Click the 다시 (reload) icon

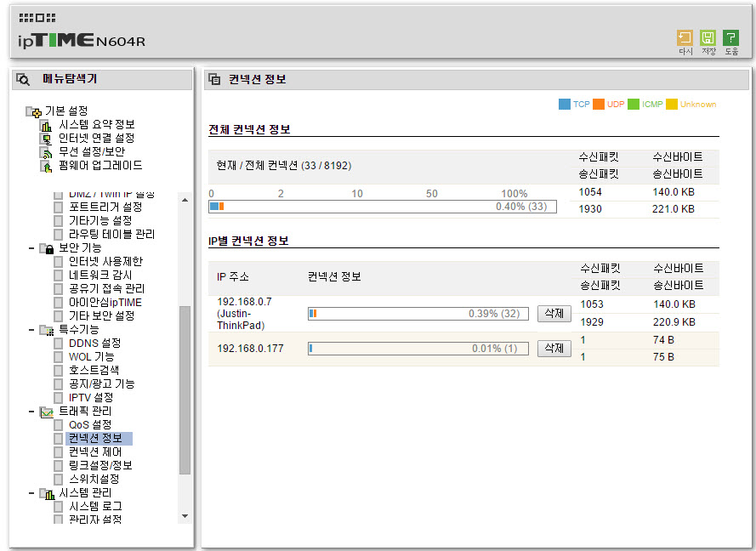[x=685, y=37]
